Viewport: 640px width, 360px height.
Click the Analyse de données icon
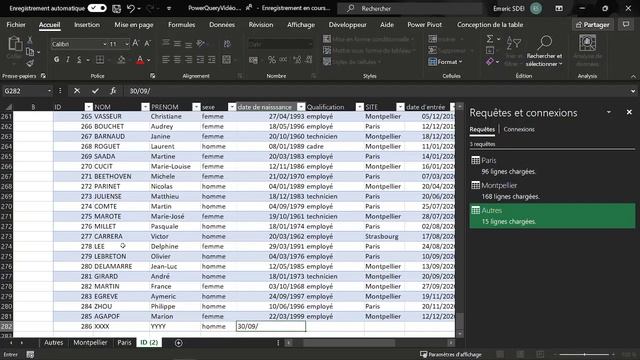click(587, 51)
